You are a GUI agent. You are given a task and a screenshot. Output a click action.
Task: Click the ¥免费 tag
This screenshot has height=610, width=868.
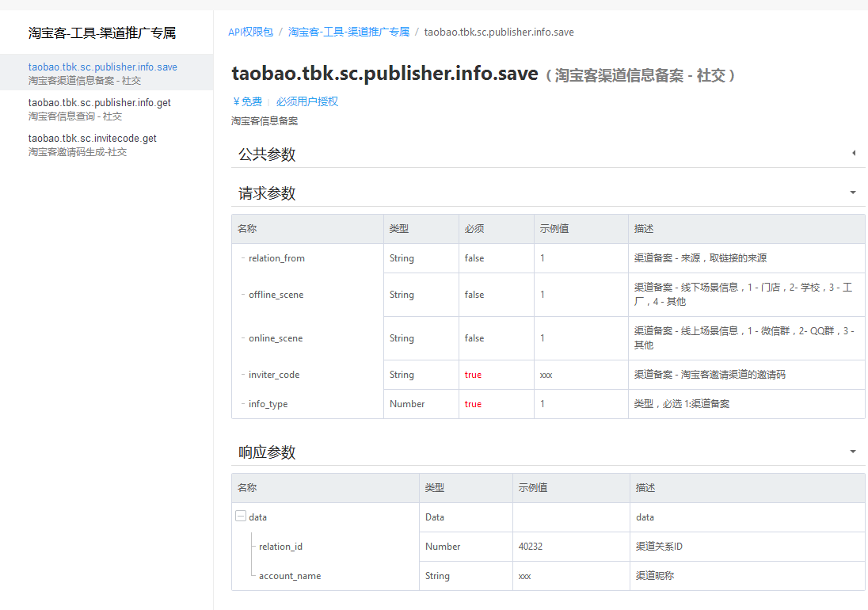click(247, 101)
